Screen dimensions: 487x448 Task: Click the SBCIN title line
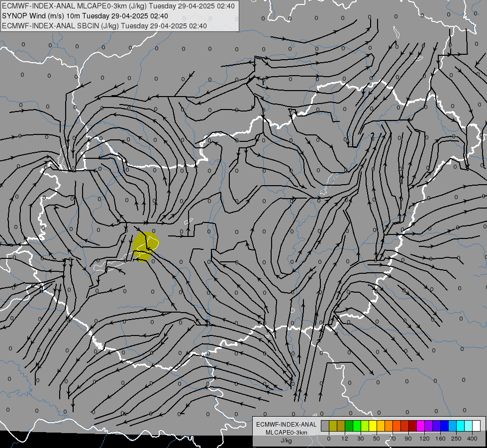coord(104,26)
